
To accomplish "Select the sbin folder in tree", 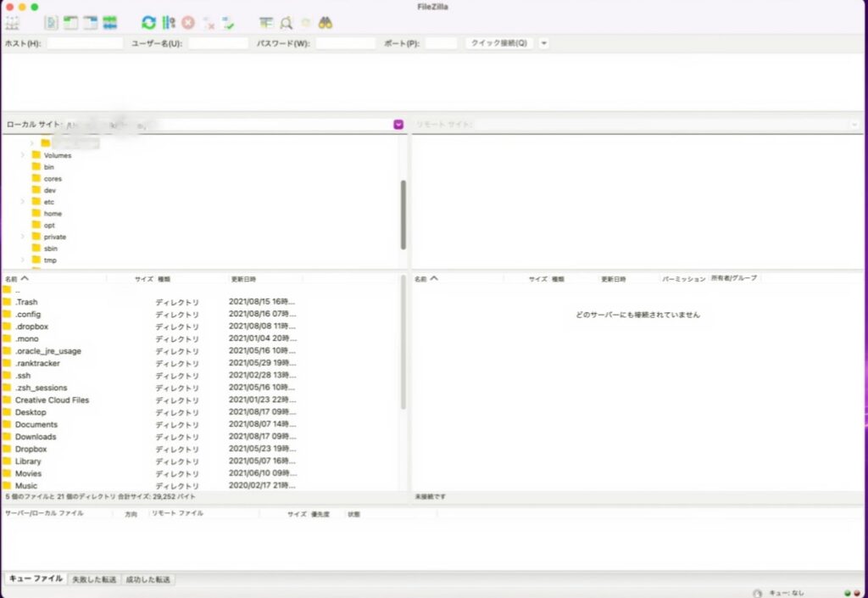I will click(50, 248).
